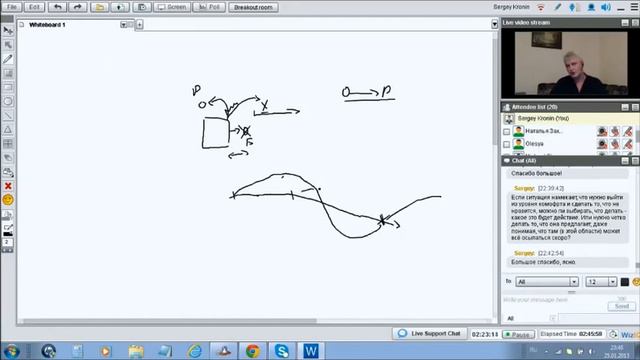640x360 pixels.
Task: Click the Pause recording button
Action: coord(518,334)
